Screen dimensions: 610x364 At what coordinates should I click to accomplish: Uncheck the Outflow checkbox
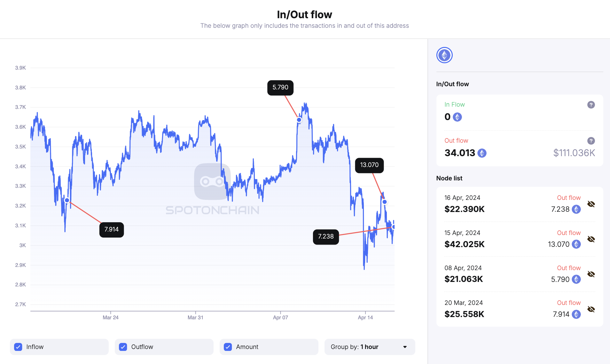(x=123, y=346)
